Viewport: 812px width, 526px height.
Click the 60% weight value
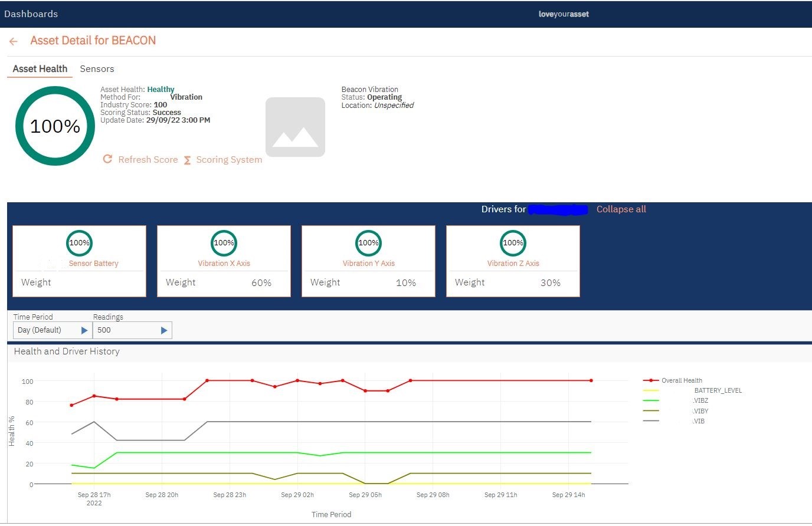(x=261, y=283)
